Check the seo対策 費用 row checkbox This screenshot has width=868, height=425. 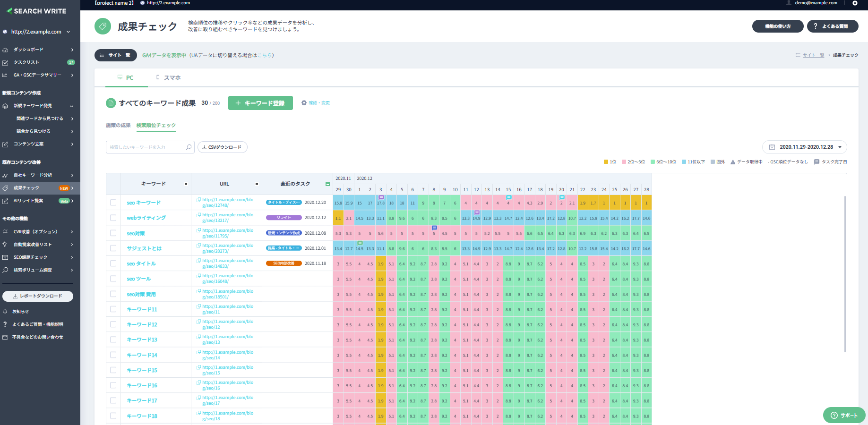[x=113, y=294]
